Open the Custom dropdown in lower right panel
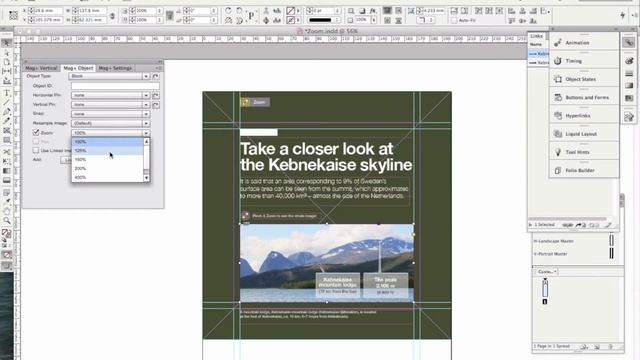Screen dimensions: 640x360 click(x=547, y=271)
